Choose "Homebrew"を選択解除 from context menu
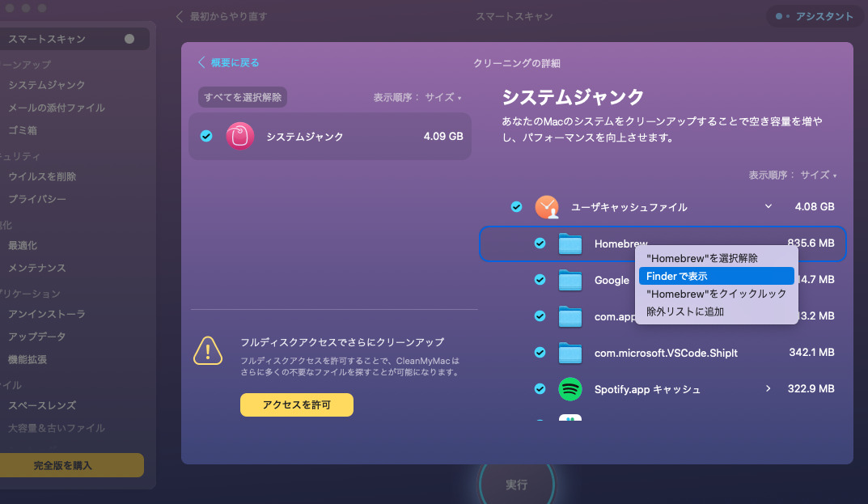This screenshot has height=504, width=868. (716, 258)
